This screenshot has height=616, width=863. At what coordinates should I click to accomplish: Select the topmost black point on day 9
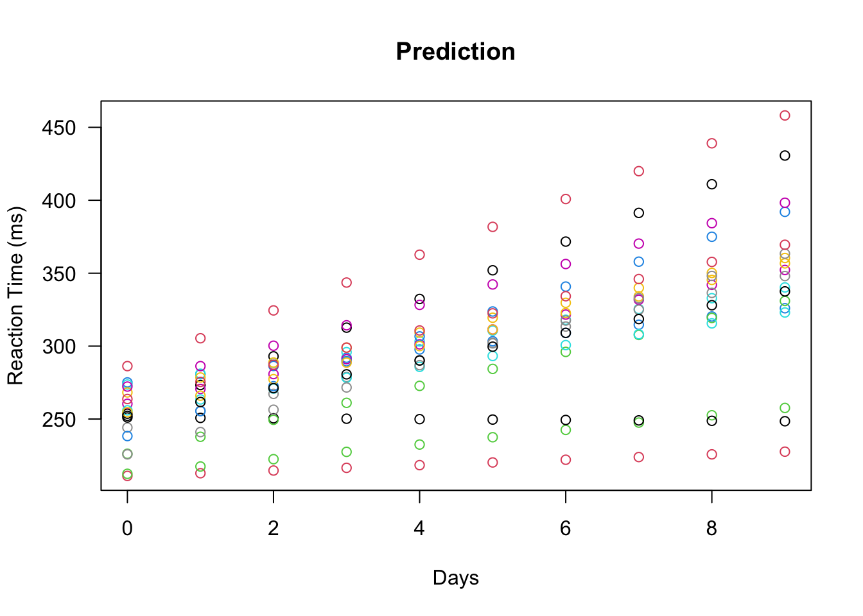pyautogui.click(x=785, y=156)
